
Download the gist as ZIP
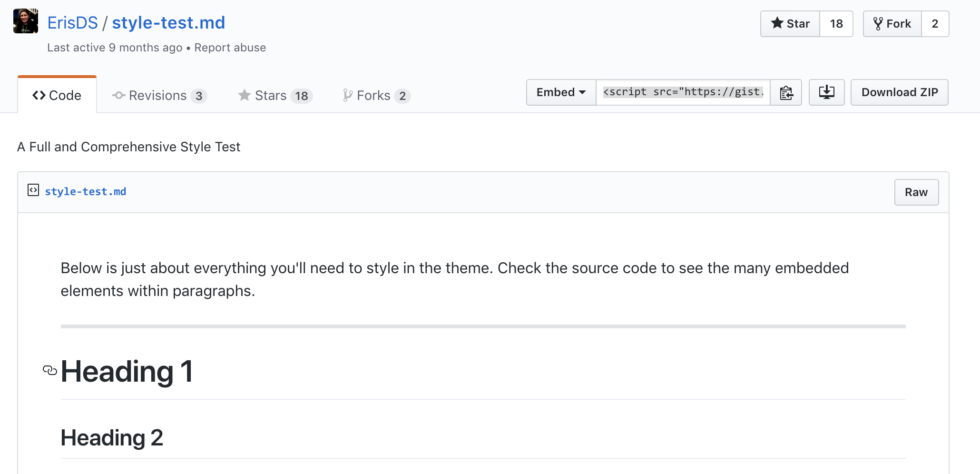click(899, 92)
